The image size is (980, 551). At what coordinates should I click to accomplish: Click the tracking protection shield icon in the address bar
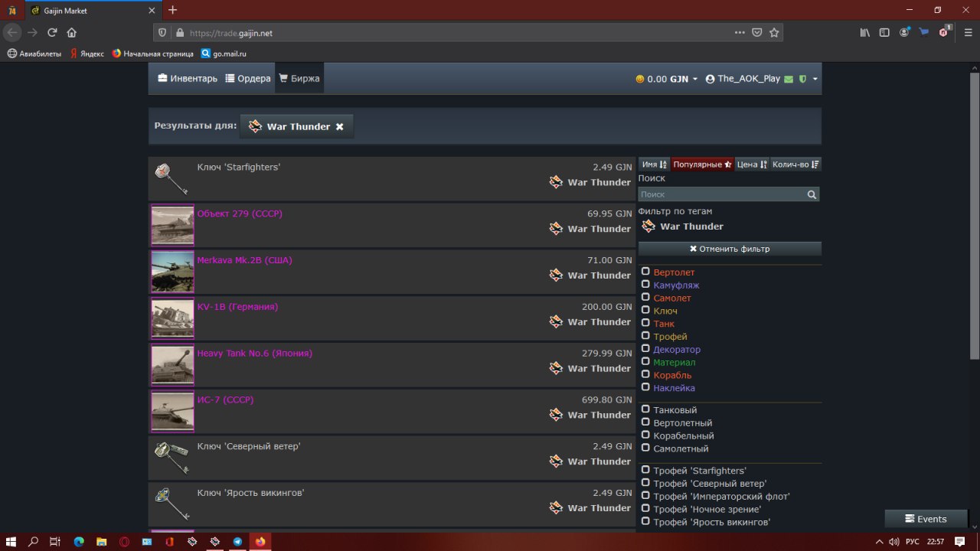pyautogui.click(x=162, y=33)
